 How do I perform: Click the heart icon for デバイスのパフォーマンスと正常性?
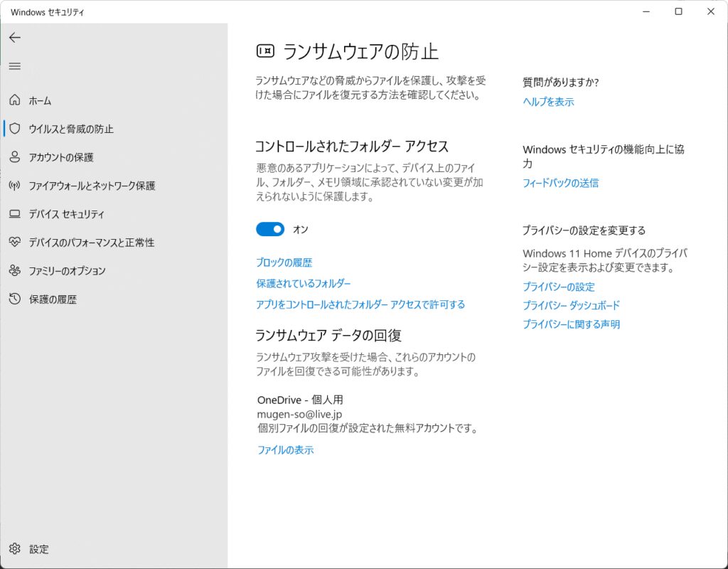tap(15, 242)
